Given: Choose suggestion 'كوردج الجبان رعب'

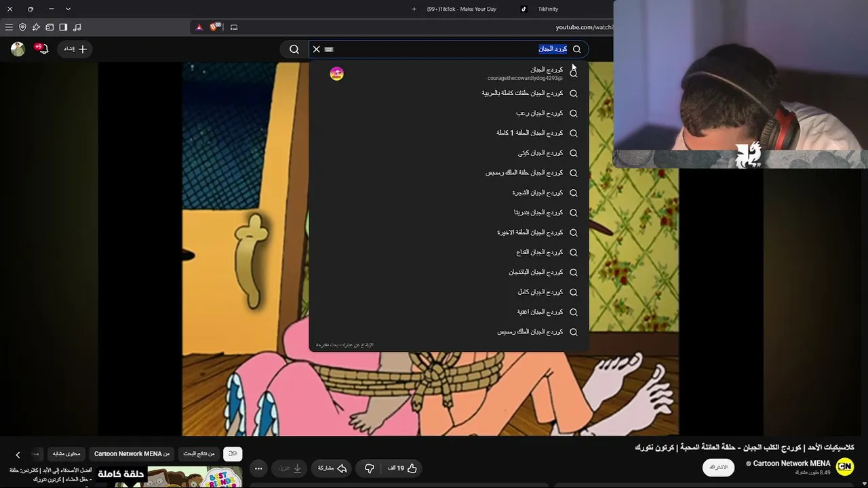Looking at the screenshot, I should click(448, 113).
